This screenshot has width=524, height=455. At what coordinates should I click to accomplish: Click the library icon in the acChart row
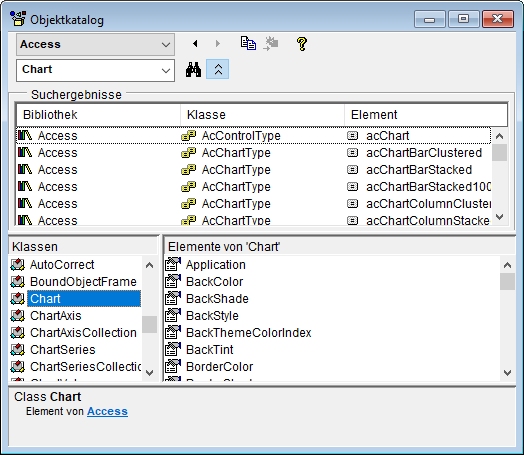click(x=25, y=135)
